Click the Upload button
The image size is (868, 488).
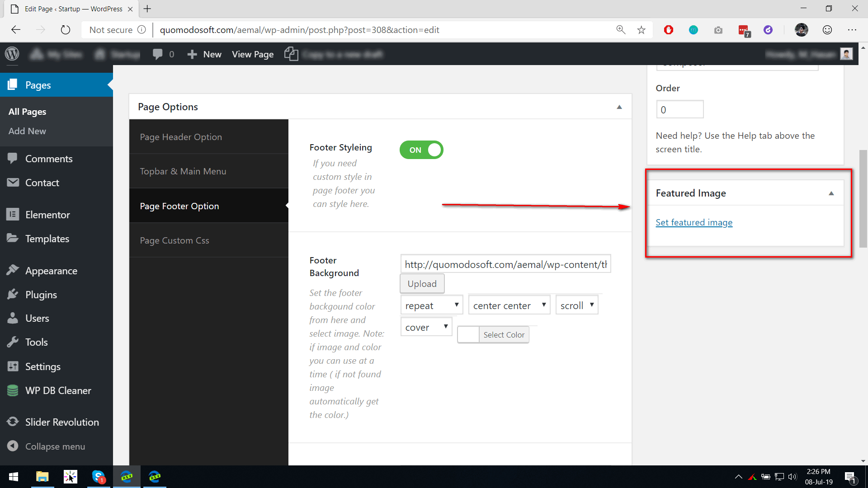pos(422,284)
